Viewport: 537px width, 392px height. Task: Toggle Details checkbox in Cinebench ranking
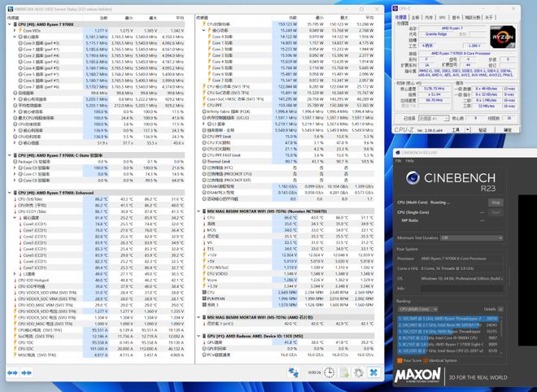coord(500,309)
